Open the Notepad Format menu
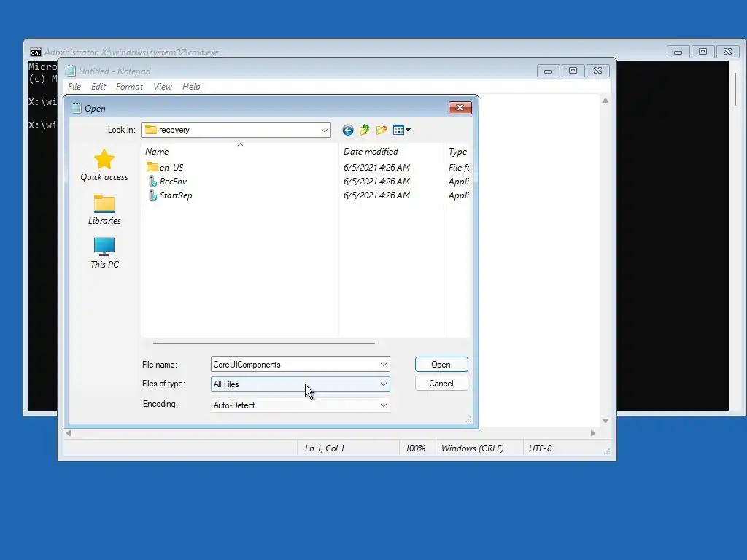Viewport: 747px width, 560px height. click(x=129, y=87)
